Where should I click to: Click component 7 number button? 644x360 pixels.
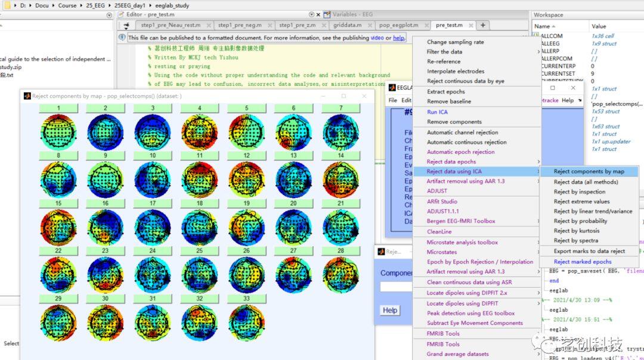coord(341,108)
